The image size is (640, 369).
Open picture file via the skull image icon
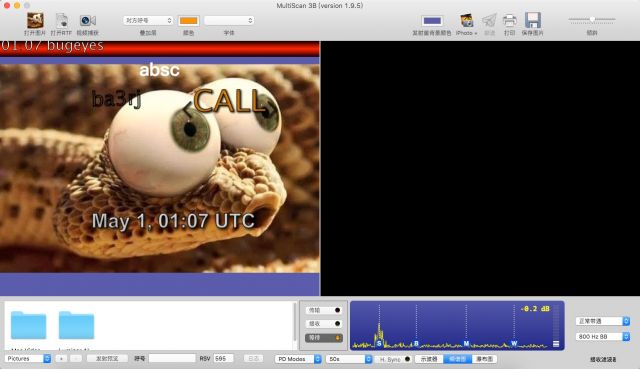pyautogui.click(x=36, y=20)
